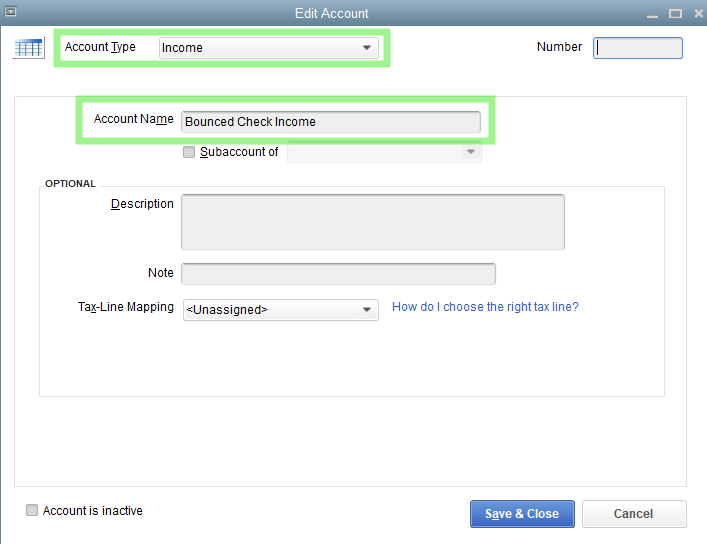Click the chart of accounts grid icon
707x544 pixels.
(29, 48)
